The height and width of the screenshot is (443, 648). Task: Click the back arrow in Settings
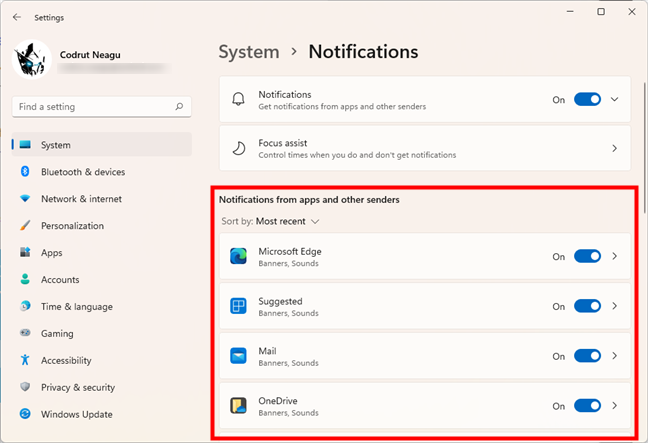[17, 17]
